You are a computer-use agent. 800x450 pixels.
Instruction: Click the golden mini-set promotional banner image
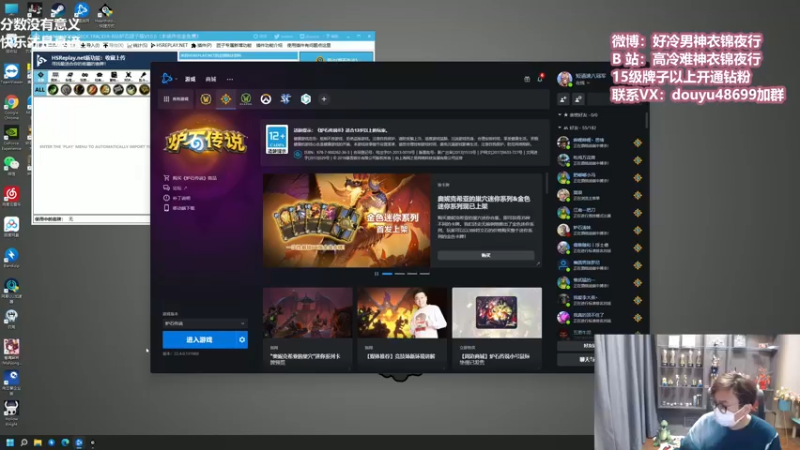pos(346,220)
